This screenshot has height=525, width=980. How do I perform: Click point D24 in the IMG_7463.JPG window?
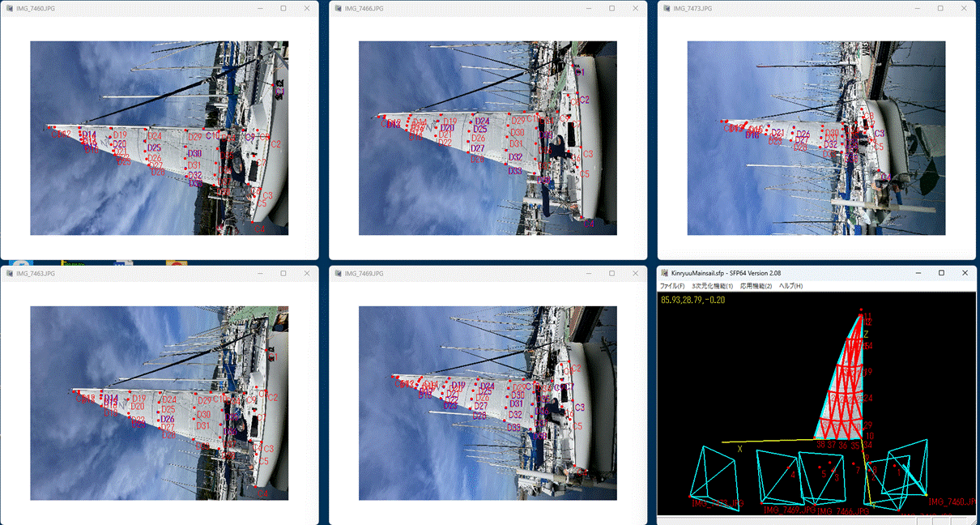point(168,399)
